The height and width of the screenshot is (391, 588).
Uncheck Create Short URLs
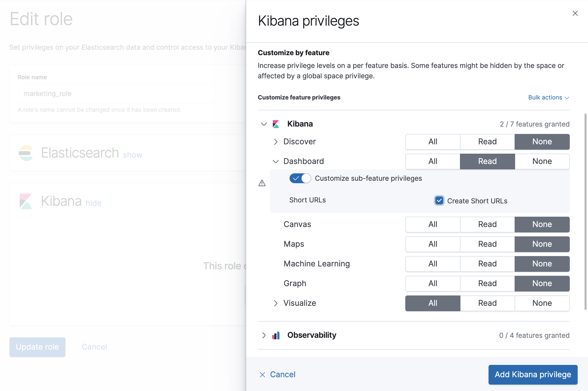click(x=439, y=200)
